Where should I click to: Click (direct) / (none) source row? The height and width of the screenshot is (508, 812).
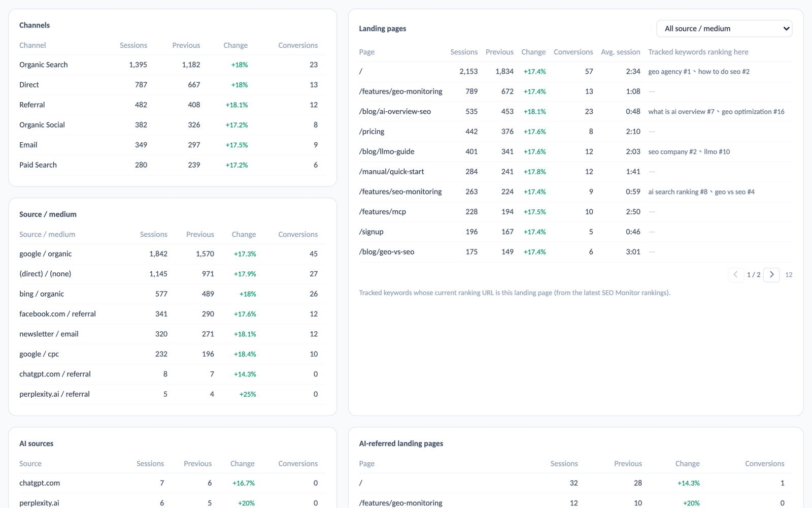(x=173, y=274)
